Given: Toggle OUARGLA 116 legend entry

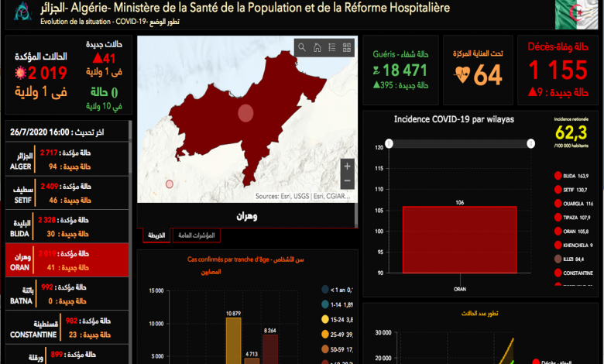Looking at the screenshot, I should pyautogui.click(x=574, y=204).
